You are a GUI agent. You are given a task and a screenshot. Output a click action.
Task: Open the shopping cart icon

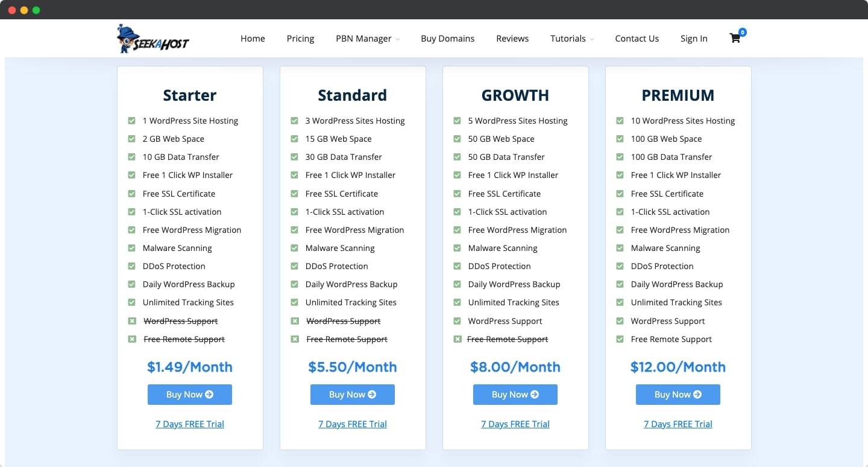735,39
